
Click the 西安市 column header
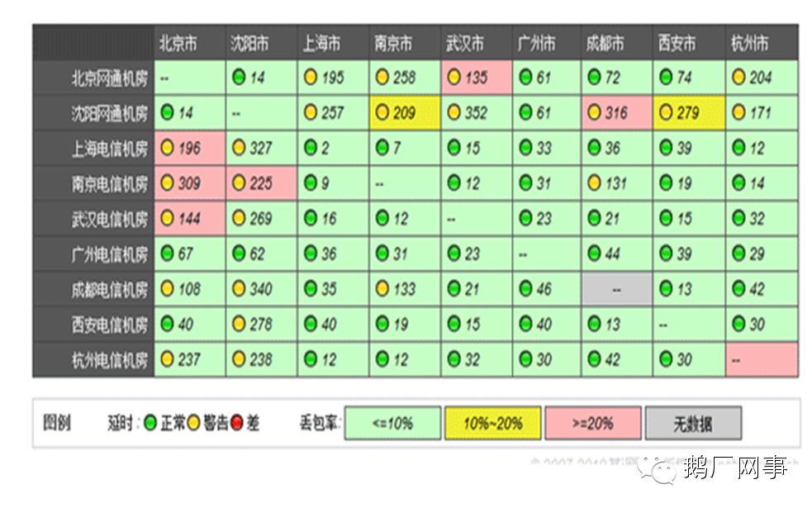coord(689,42)
